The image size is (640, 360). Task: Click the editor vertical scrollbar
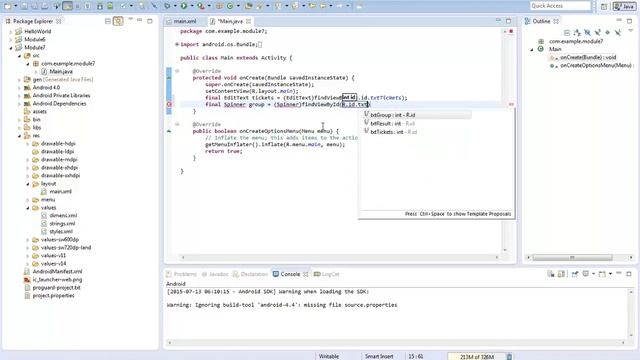[505, 141]
